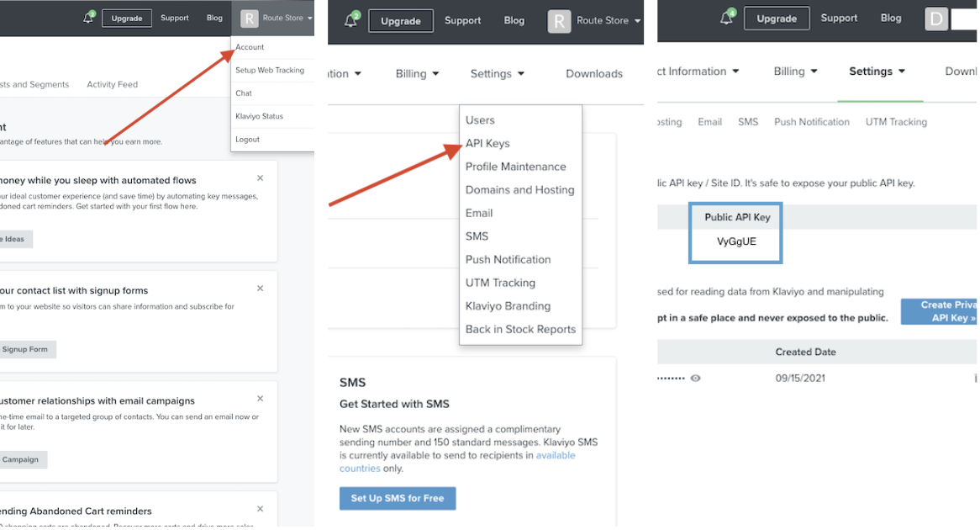This screenshot has width=980, height=530.
Task: Click Upgrade button in left panel
Action: pyautogui.click(x=126, y=19)
